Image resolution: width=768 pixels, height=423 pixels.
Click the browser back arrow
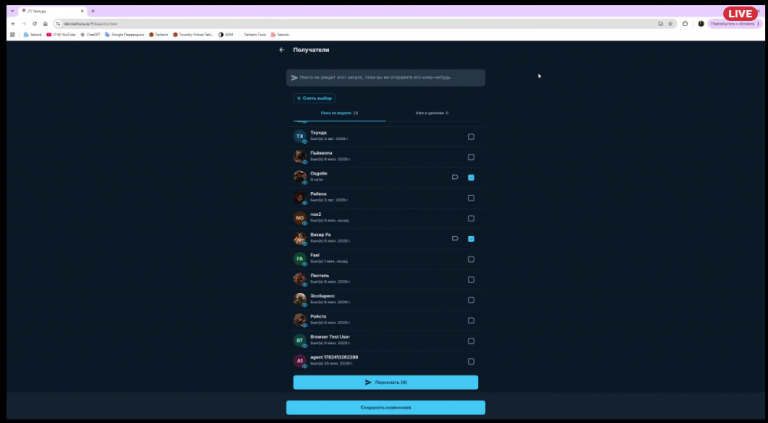click(13, 24)
